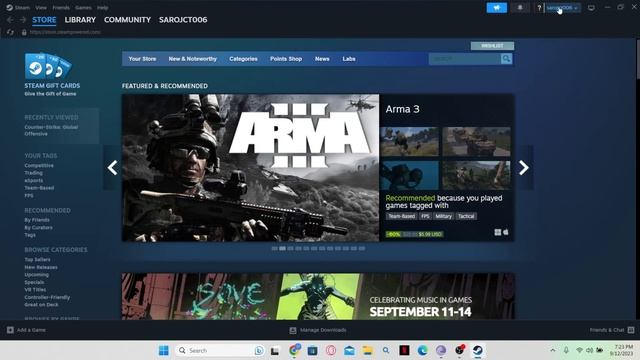Expand the Your Store dropdown

point(142,59)
